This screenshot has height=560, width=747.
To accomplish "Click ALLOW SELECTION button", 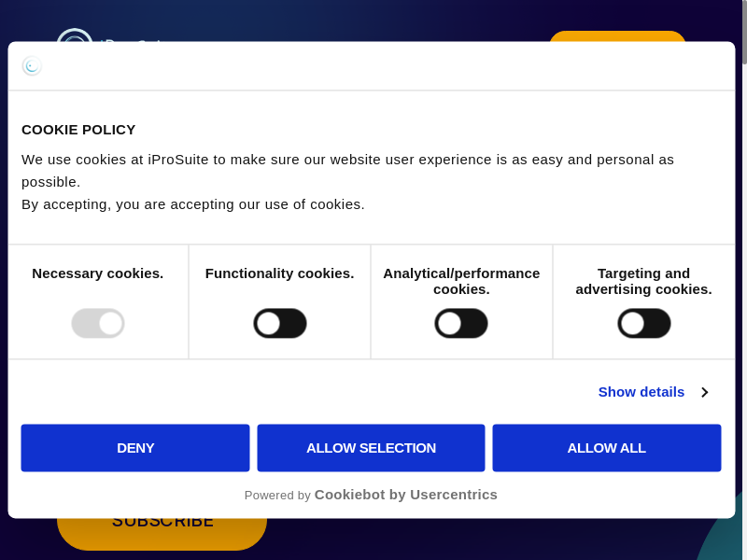I will (371, 448).
